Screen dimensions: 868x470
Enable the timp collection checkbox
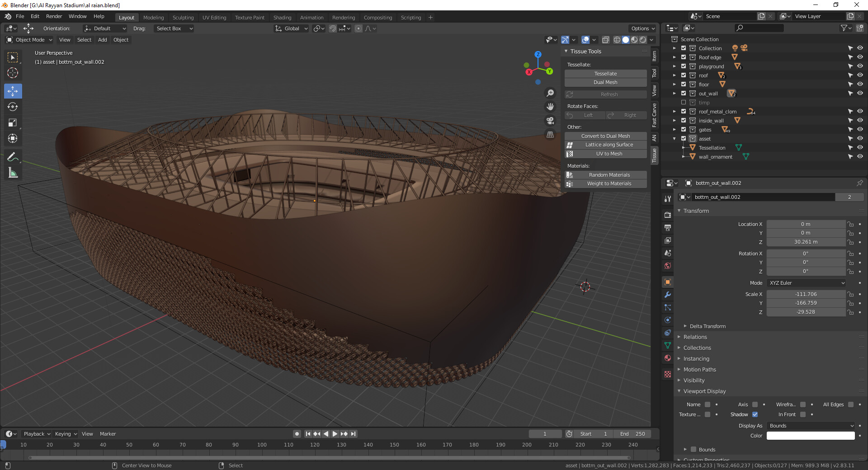[684, 103]
